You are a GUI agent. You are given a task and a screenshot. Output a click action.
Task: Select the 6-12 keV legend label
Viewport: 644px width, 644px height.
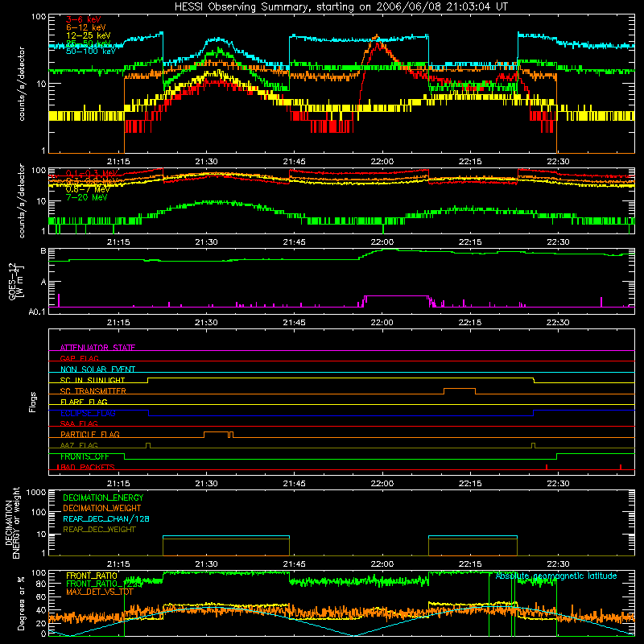point(86,27)
